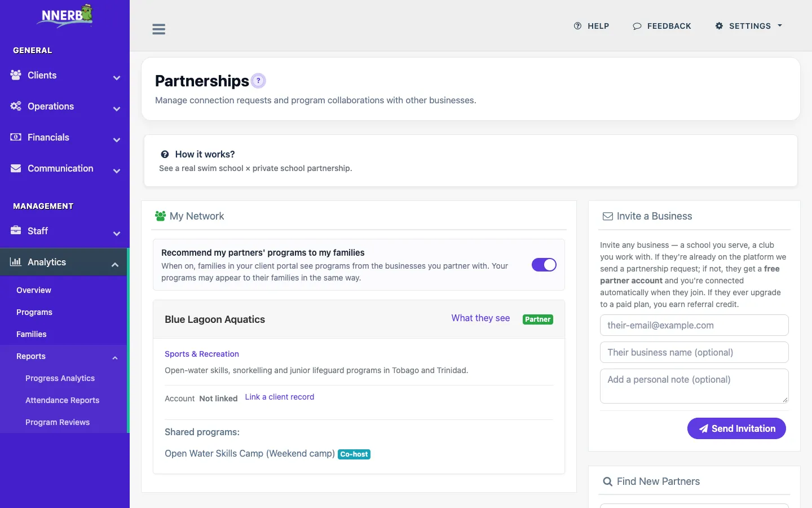Click the Staff briefcase icon
Image resolution: width=812 pixels, height=508 pixels.
[x=16, y=231]
